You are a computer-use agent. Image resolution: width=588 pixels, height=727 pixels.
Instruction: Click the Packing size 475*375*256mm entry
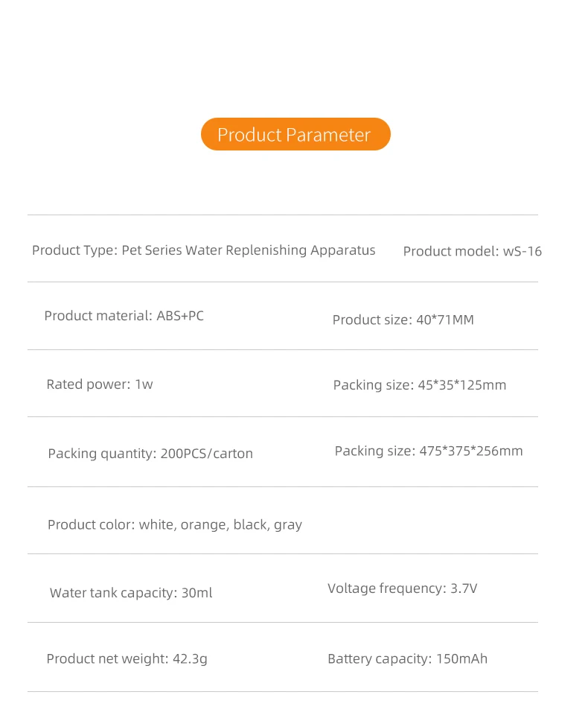pyautogui.click(x=429, y=451)
